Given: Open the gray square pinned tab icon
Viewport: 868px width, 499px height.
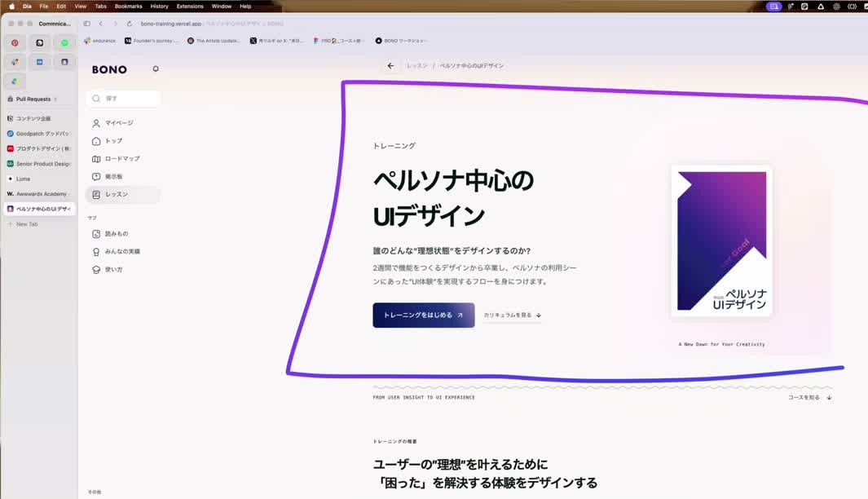Looking at the screenshot, I should point(64,62).
